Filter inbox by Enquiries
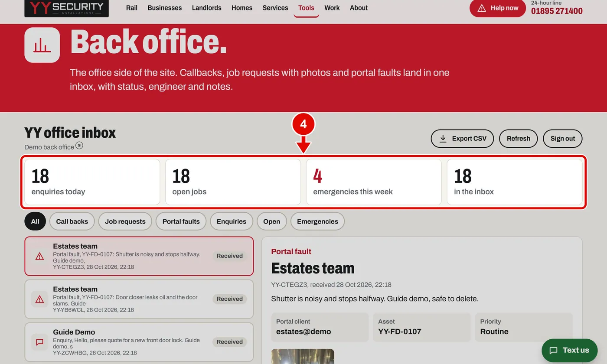Screen dimensions: 607x364 [232, 221]
